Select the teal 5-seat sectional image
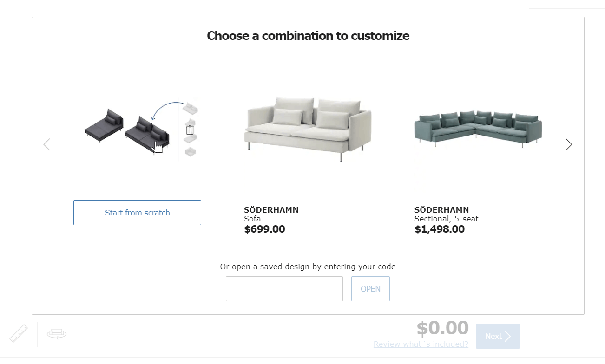This screenshot has height=364, width=605. 478,129
